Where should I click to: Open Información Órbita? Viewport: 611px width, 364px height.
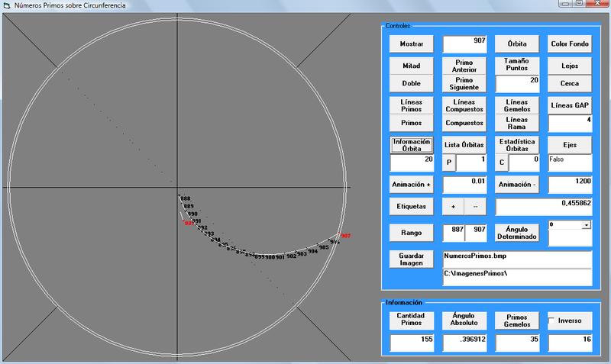[412, 144]
